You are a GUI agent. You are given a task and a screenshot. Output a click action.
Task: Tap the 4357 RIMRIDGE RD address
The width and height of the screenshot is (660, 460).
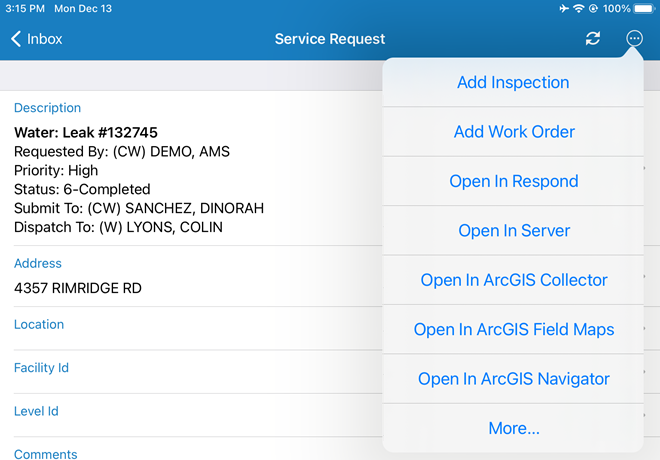[x=78, y=288]
